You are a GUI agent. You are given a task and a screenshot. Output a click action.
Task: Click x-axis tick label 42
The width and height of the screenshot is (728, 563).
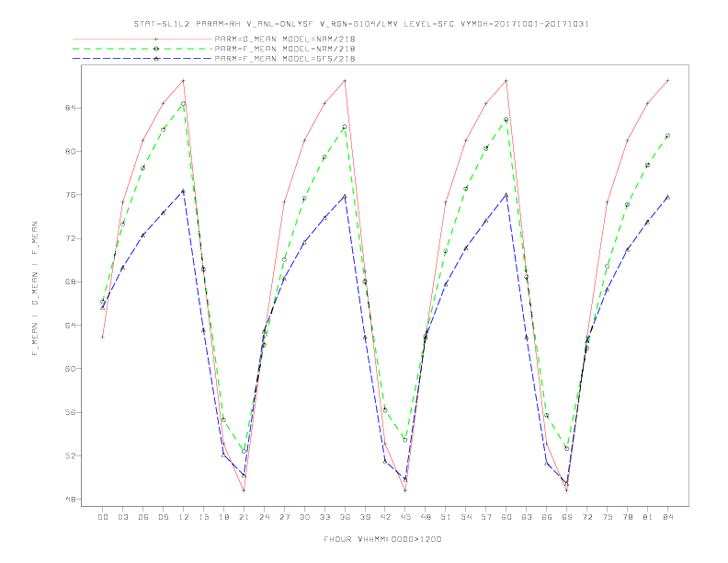click(385, 517)
